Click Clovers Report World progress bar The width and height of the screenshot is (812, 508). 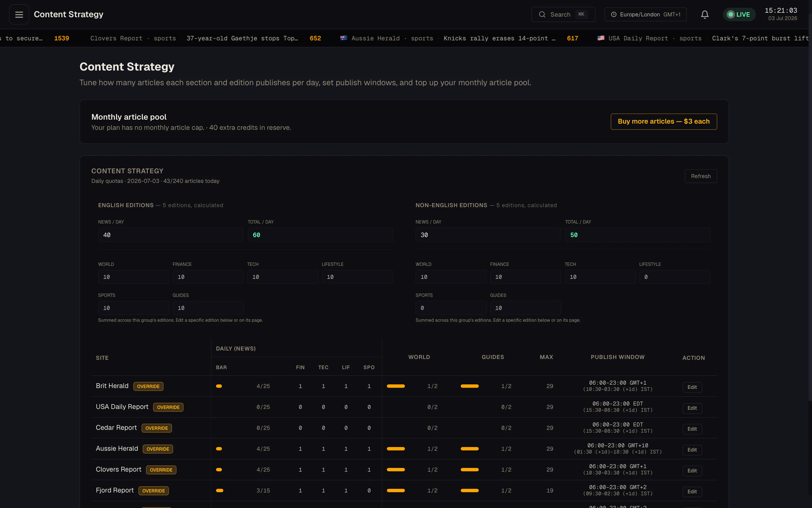coord(396,469)
